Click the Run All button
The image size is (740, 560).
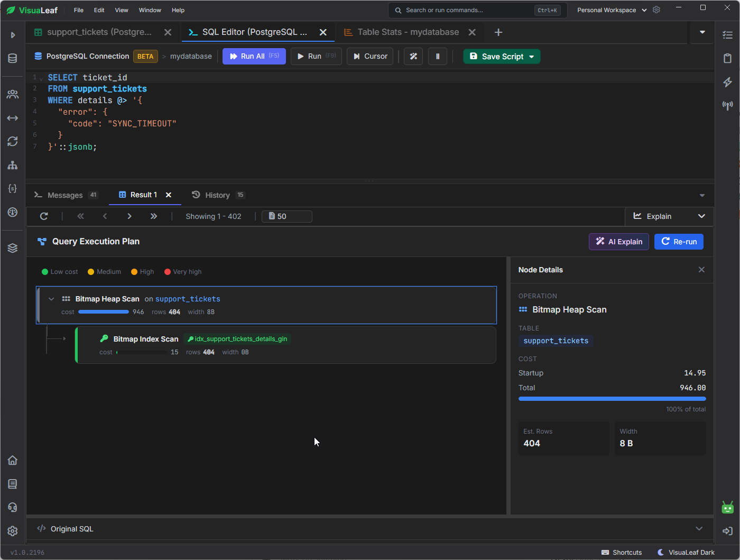coord(254,56)
